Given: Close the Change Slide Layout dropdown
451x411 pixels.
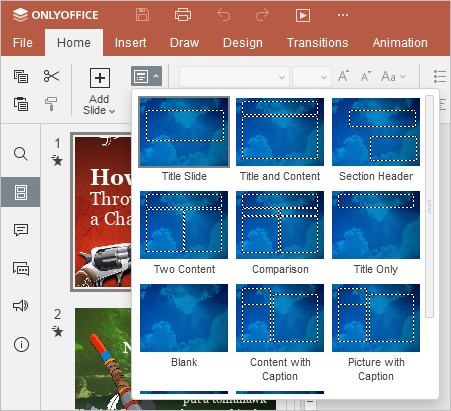Looking at the screenshot, I should tap(146, 76).
